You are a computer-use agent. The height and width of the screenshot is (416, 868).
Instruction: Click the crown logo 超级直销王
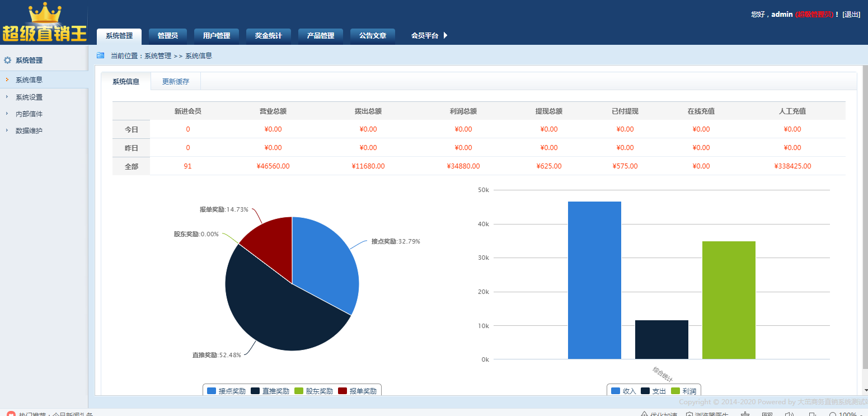[44, 22]
